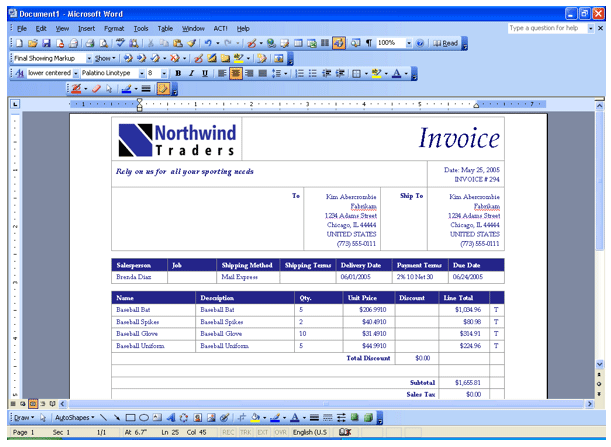The width and height of the screenshot is (611, 447).
Task: Click the Type a question for help box
Action: pyautogui.click(x=544, y=28)
